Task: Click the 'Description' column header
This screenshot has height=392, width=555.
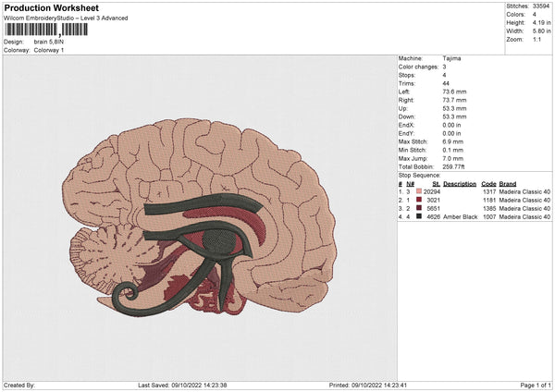Action: tap(460, 184)
